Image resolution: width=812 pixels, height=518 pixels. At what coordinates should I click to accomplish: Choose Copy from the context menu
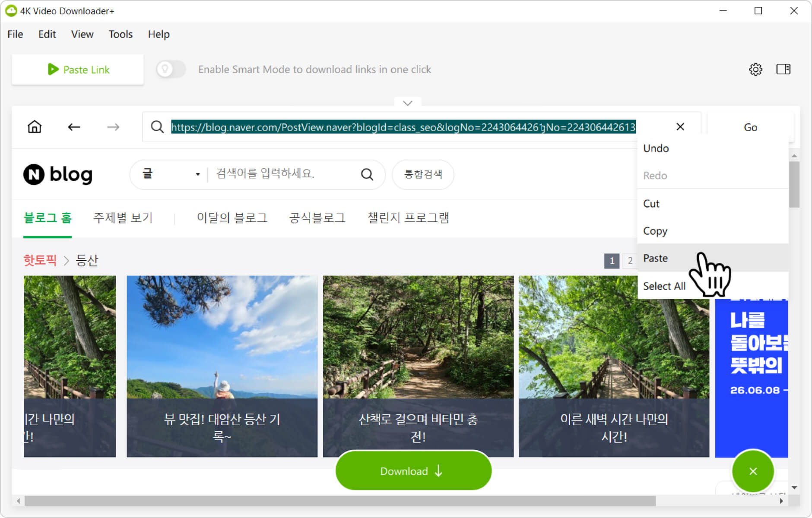[713, 231]
